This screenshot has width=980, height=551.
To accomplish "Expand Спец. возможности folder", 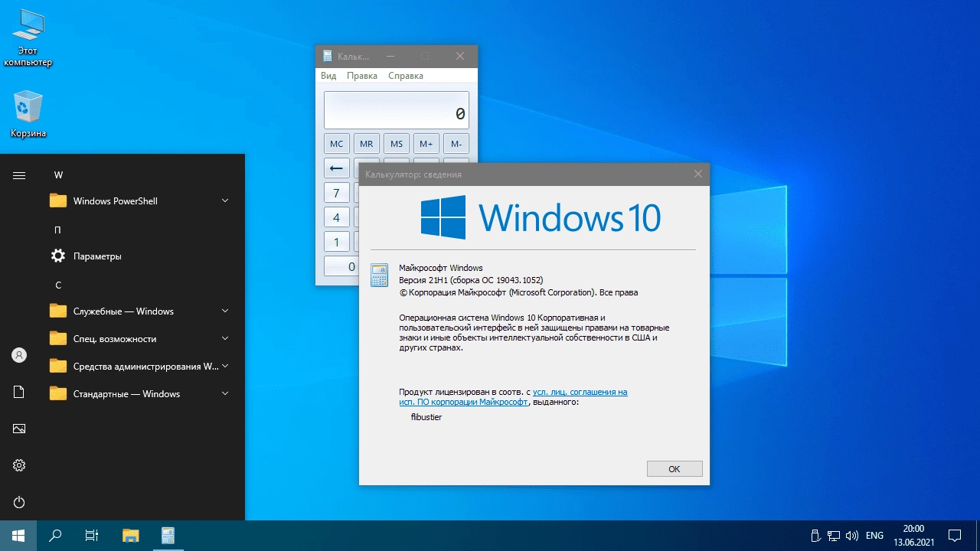I will coord(141,339).
